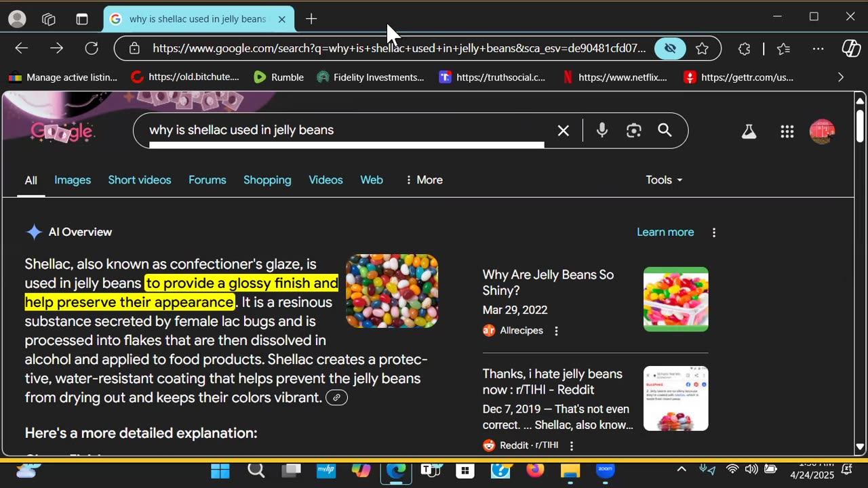
Task: Open browser extensions puzzle icon
Action: [x=744, y=48]
